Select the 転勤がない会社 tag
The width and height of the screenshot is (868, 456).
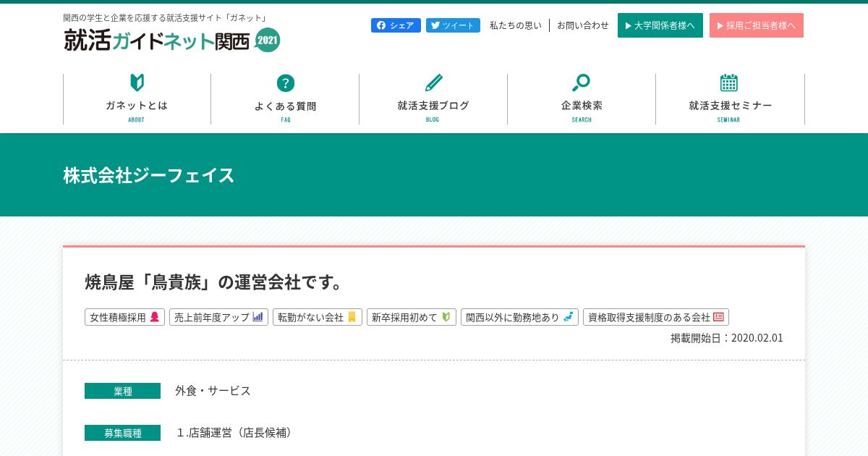[318, 317]
